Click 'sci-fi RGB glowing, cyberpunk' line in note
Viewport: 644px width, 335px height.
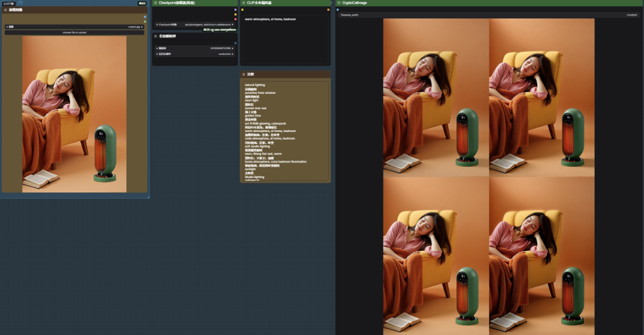pos(265,124)
